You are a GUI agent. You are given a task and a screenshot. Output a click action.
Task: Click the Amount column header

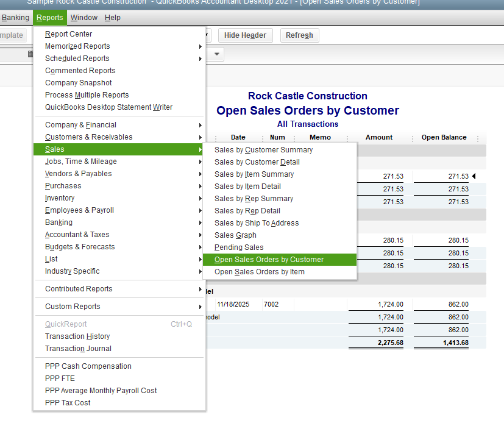(379, 138)
